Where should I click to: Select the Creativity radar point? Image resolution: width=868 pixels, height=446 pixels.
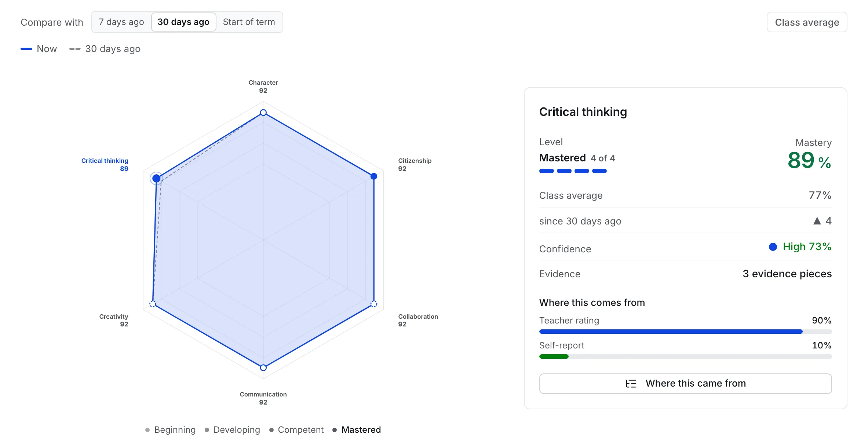[x=153, y=304]
